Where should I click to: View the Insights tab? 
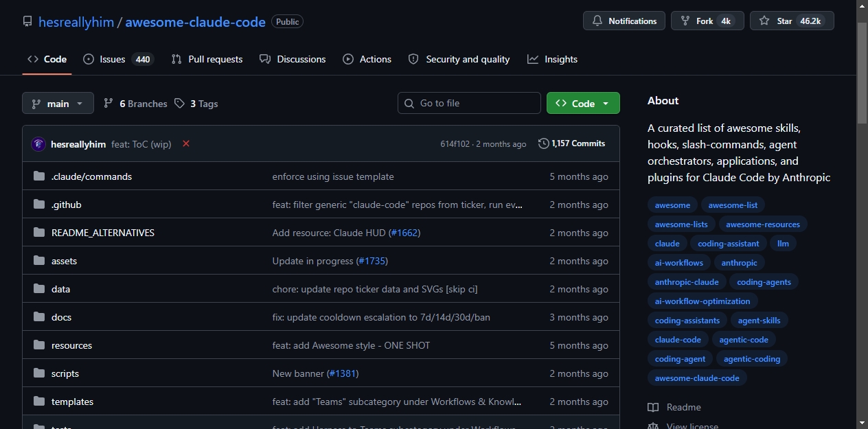pyautogui.click(x=552, y=59)
